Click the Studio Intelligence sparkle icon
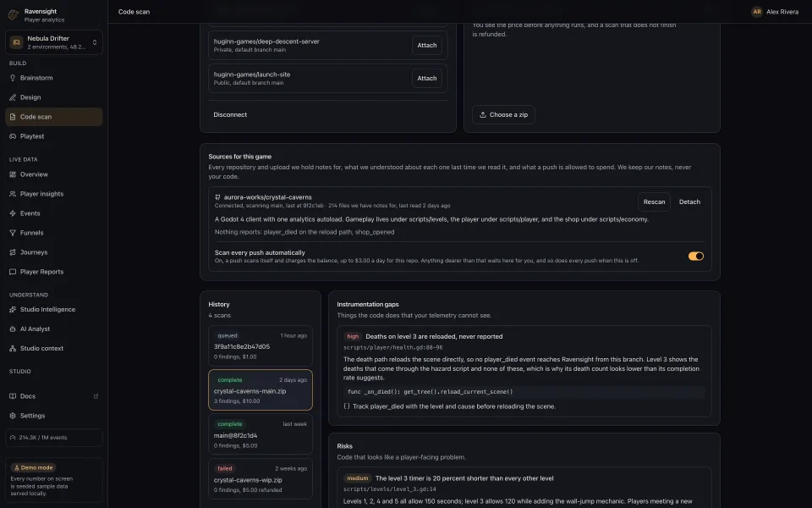Screen dimensions: 812x508 click(13, 310)
